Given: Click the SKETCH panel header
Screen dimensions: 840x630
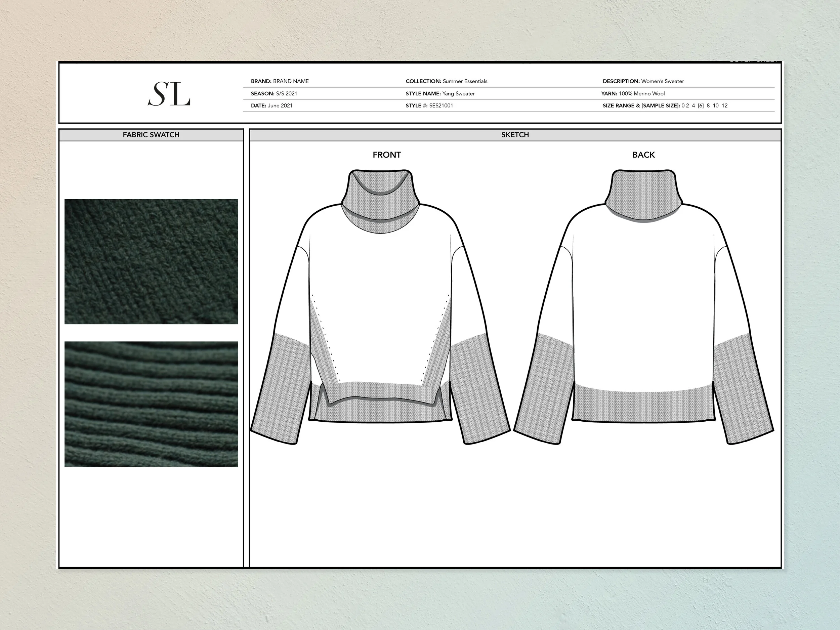Looking at the screenshot, I should coord(515,135).
